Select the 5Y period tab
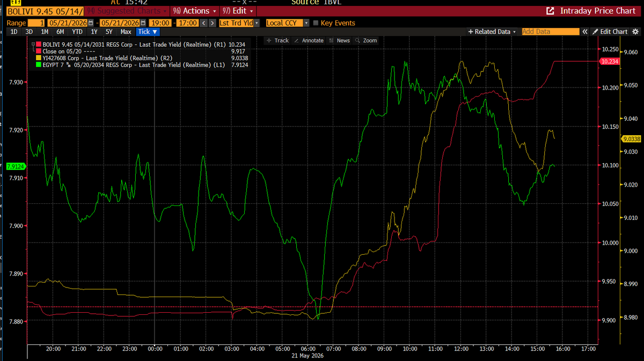 (109, 32)
